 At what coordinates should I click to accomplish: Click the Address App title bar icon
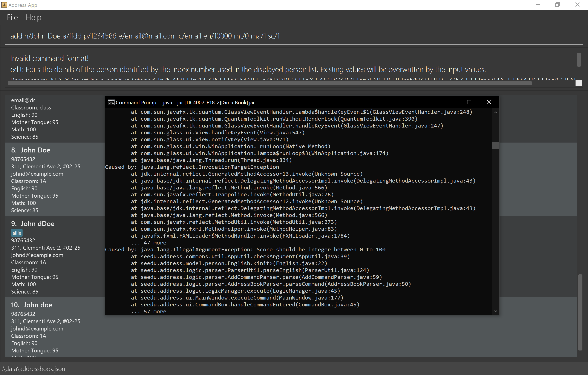pyautogui.click(x=4, y=5)
